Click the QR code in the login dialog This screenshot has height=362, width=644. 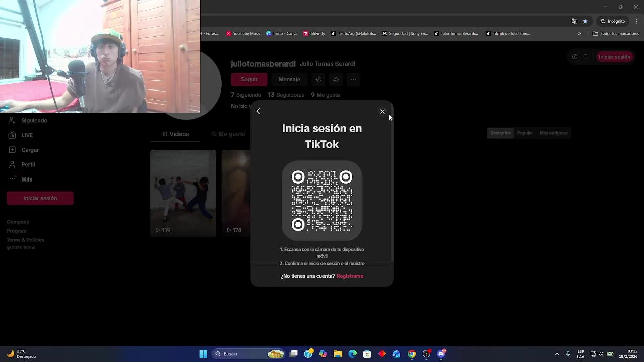tap(322, 201)
